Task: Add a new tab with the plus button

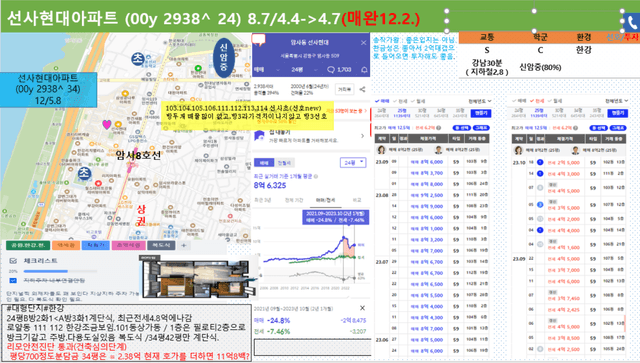Action: coord(184,245)
